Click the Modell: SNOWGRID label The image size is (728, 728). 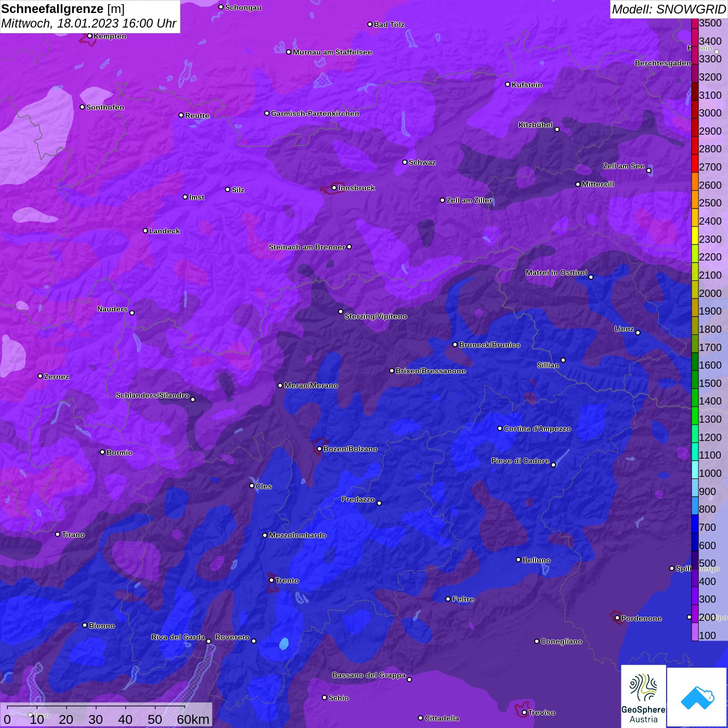pyautogui.click(x=669, y=9)
